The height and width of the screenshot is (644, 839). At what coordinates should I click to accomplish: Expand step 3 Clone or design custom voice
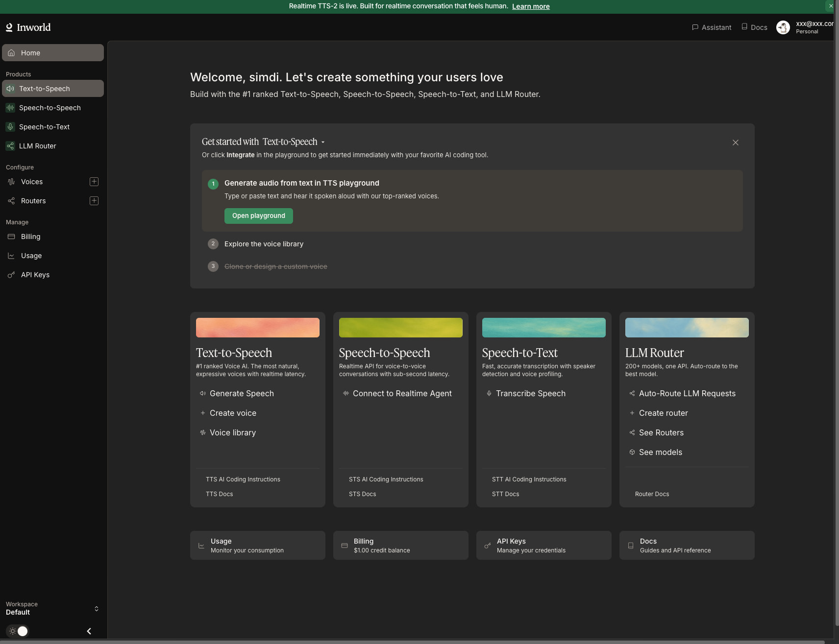[275, 266]
